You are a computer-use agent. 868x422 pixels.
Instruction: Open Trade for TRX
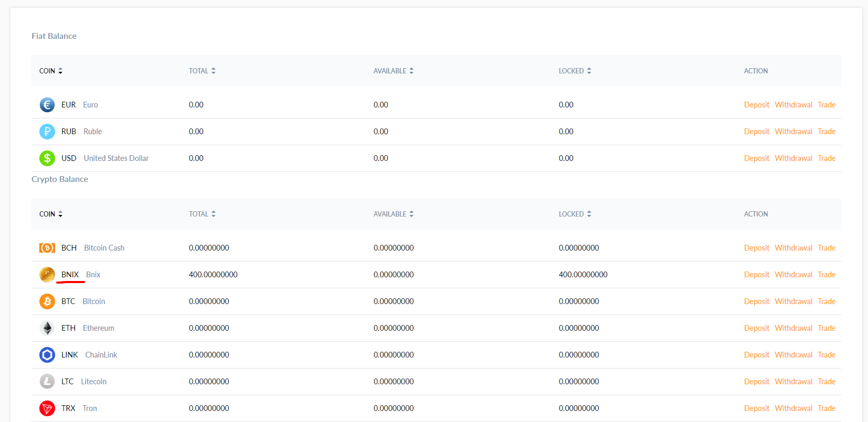(x=827, y=408)
